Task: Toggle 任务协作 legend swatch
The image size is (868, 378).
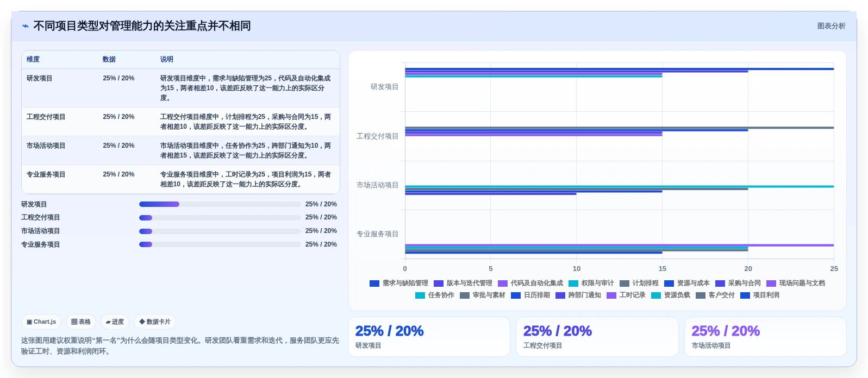Action: pyautogui.click(x=420, y=295)
